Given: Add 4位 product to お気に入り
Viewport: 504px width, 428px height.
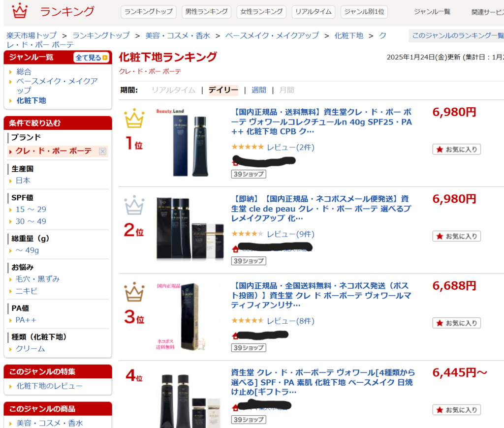Looking at the screenshot, I should click(x=456, y=410).
